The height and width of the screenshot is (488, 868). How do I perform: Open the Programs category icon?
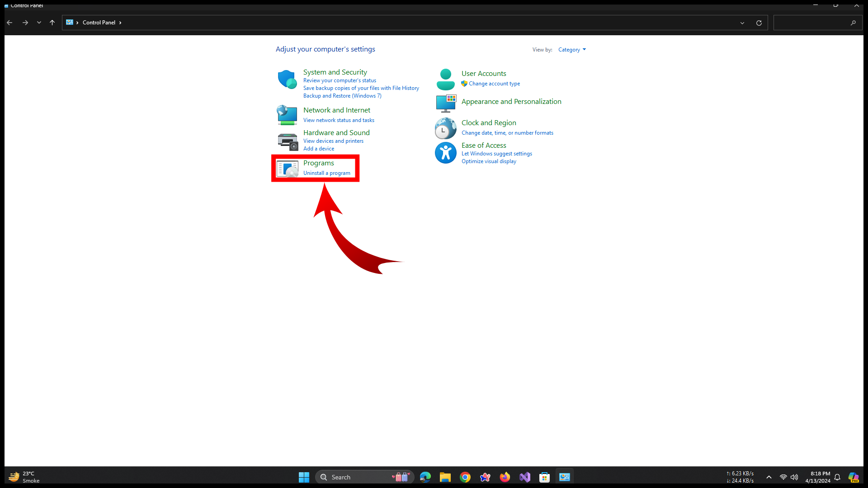pyautogui.click(x=287, y=169)
